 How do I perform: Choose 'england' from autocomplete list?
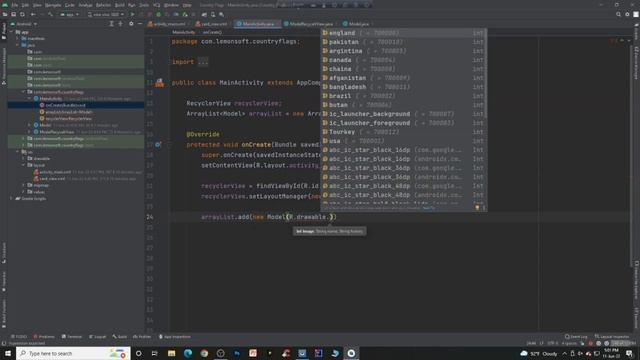click(403, 33)
